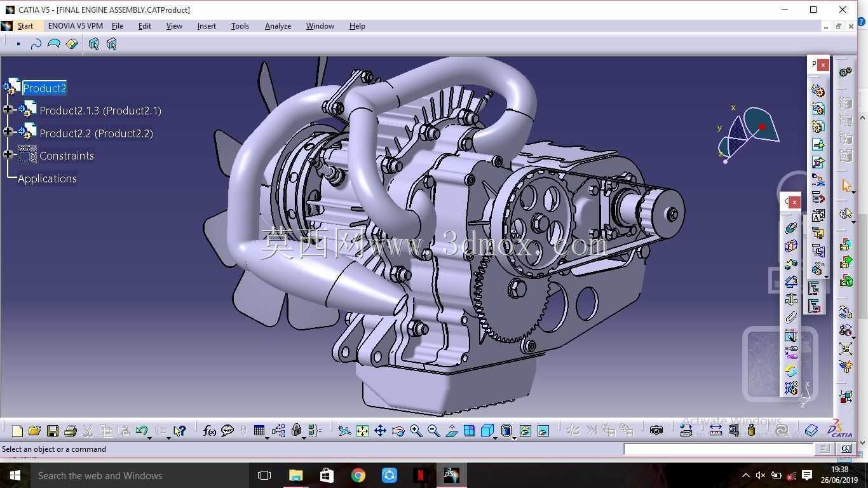Click the Multi-view four-pane icon
The width and height of the screenshot is (868, 488).
pos(469,431)
